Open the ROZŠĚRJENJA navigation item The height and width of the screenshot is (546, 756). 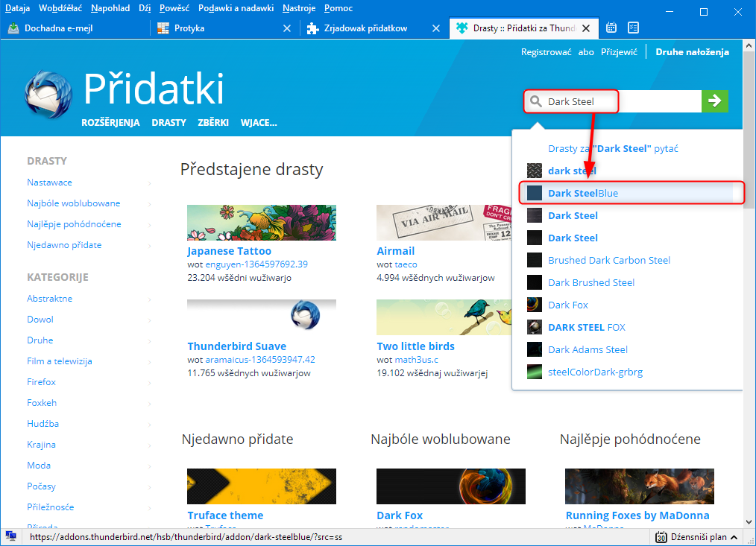click(x=110, y=122)
